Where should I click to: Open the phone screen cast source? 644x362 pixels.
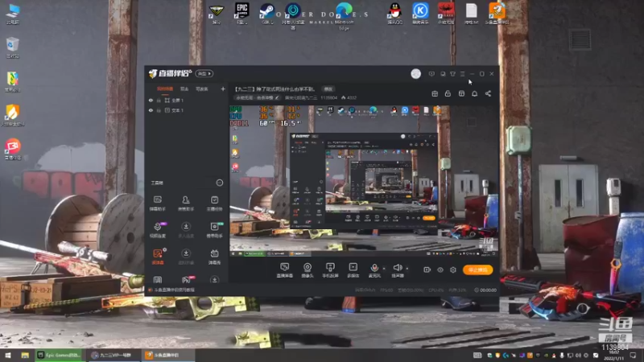pos(330,270)
